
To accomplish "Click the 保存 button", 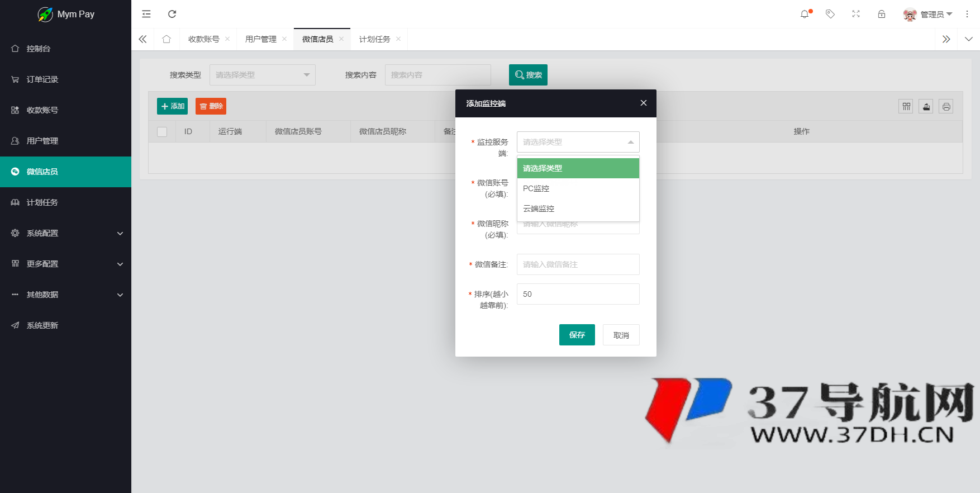I will pyautogui.click(x=577, y=335).
